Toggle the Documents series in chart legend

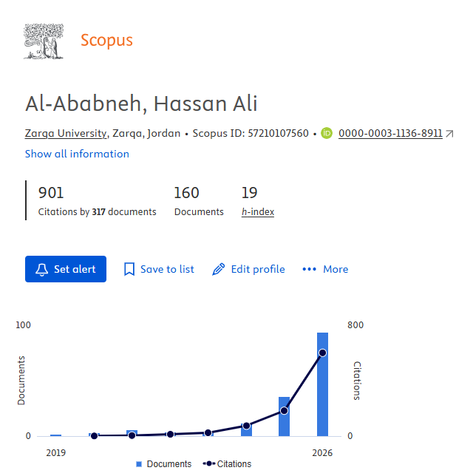pyautogui.click(x=164, y=464)
